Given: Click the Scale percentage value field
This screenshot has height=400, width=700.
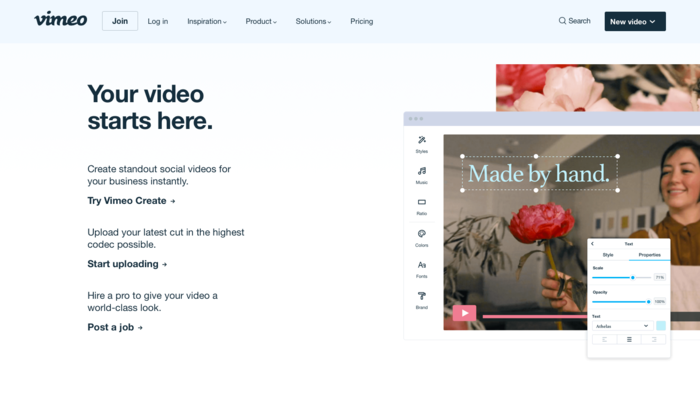Looking at the screenshot, I should point(660,278).
